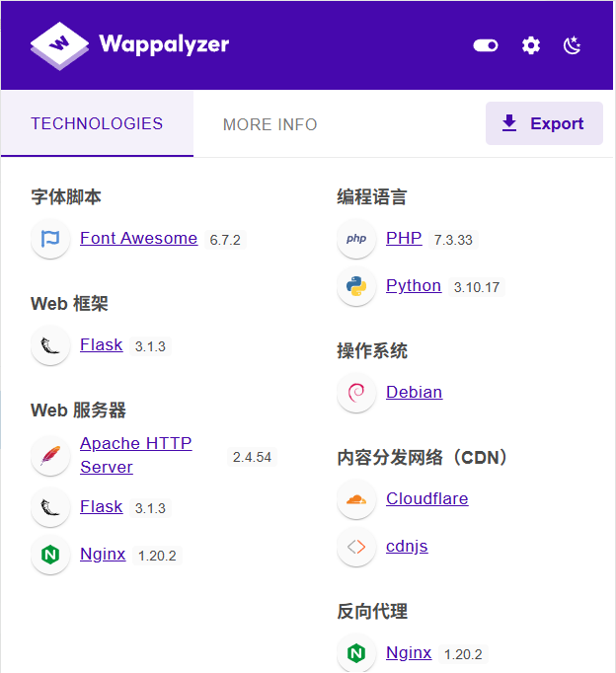The image size is (616, 673).
Task: Click Flask version 3.1.3 under Web 服务器
Action: tap(150, 508)
